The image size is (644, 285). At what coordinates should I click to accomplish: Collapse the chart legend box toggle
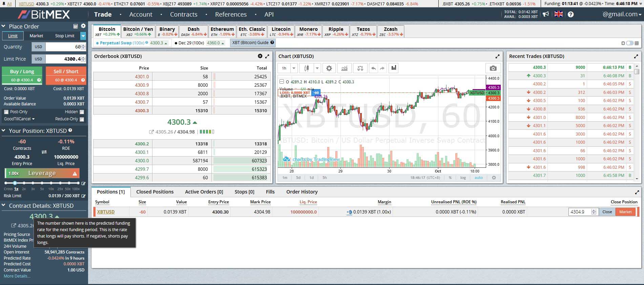pos(282,82)
